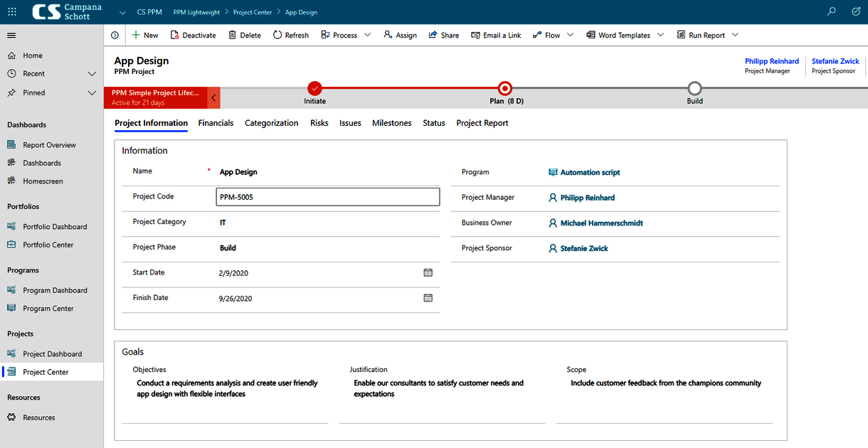Click Stefanie Zwick header link

(835, 61)
